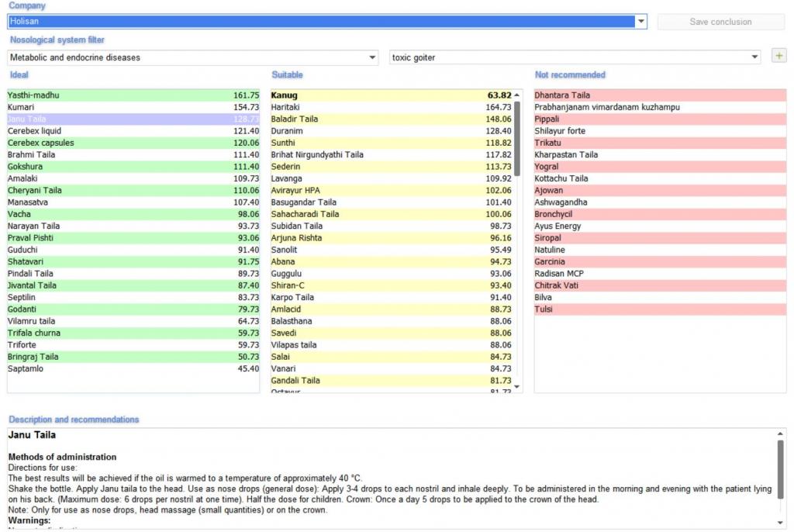
Task: Select Praval Pishti
Action: click(x=133, y=238)
